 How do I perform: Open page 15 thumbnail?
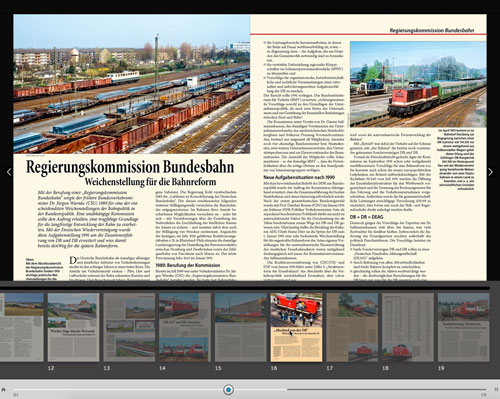(x=241, y=327)
